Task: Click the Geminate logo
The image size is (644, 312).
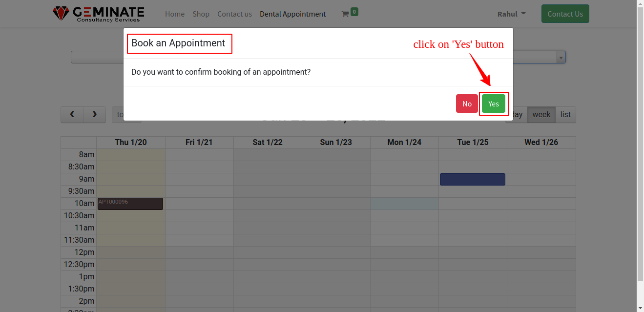Action: pyautogui.click(x=99, y=14)
